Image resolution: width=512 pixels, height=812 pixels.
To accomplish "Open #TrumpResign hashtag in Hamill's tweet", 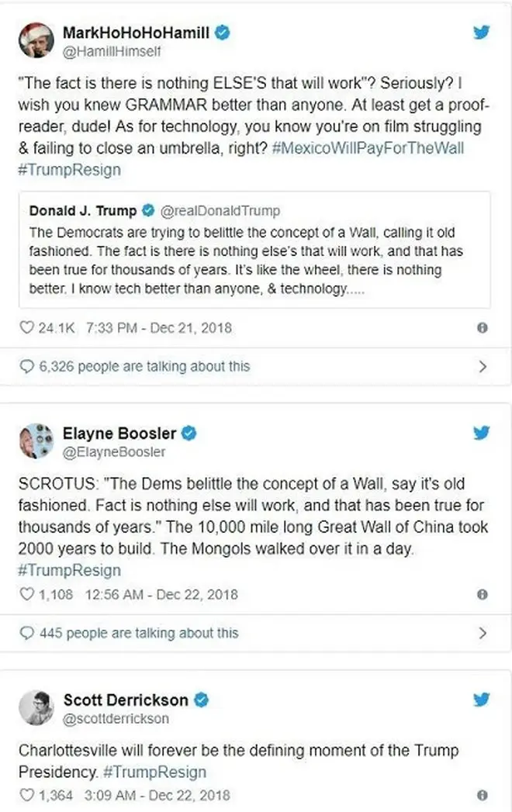I will 70,168.
